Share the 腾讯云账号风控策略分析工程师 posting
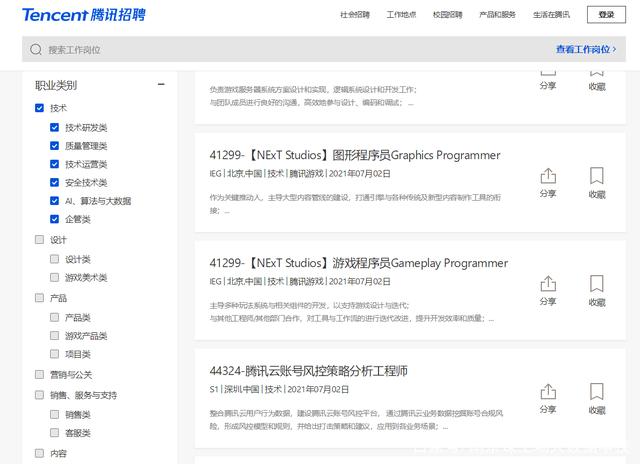Image resolution: width=640 pixels, height=464 pixels. 548,398
